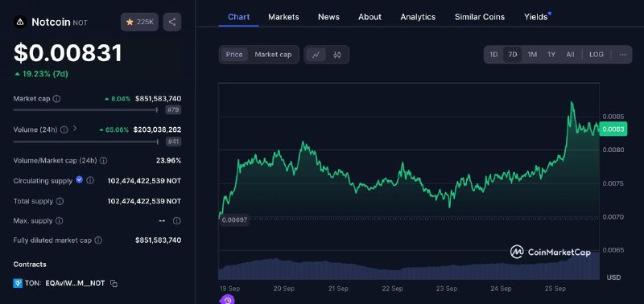Screen dimensions: 644x304
Task: Click the Notcoin logo icon
Action: tap(19, 23)
